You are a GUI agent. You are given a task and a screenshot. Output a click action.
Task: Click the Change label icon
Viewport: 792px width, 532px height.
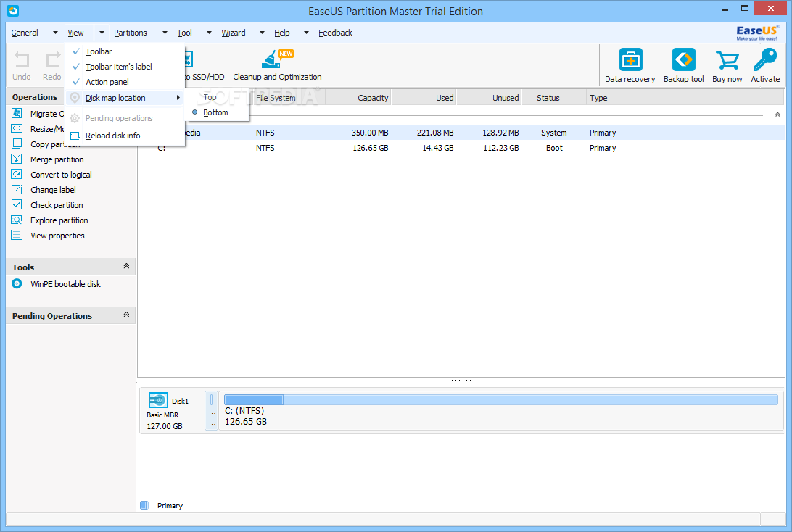point(17,189)
